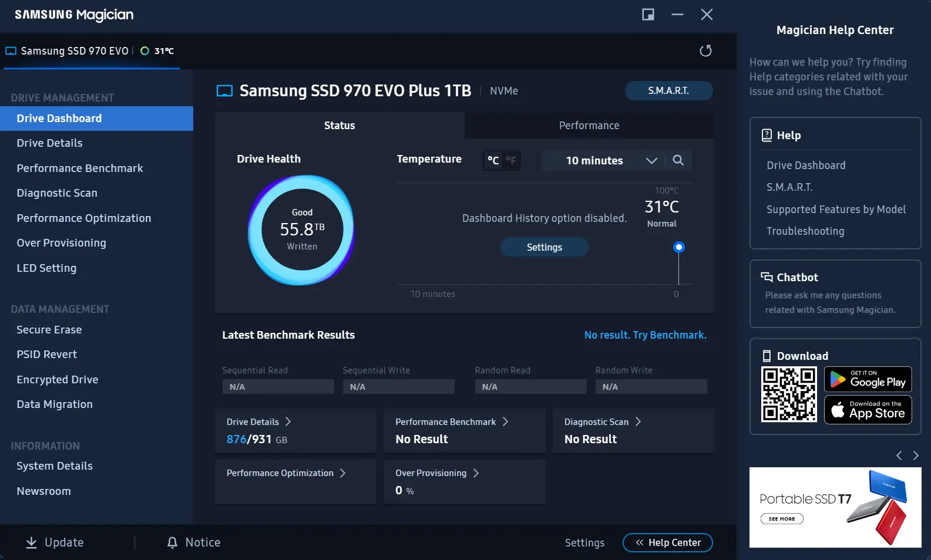Open Drive Dashboard in sidebar
Screen dimensions: 931x560
coord(96,119)
